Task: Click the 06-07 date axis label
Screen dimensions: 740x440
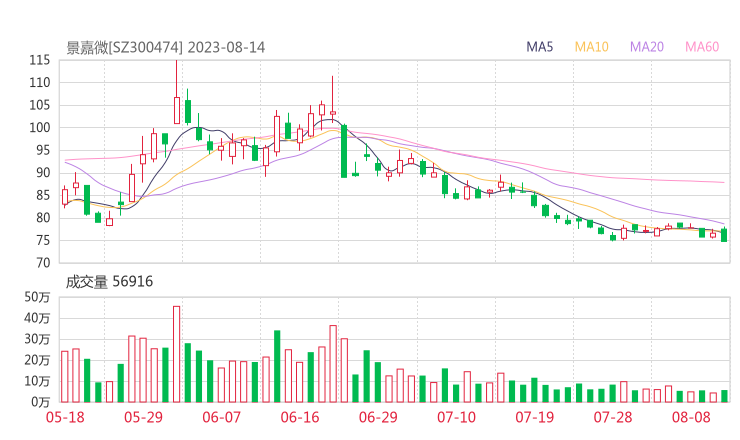Action: click(x=221, y=417)
